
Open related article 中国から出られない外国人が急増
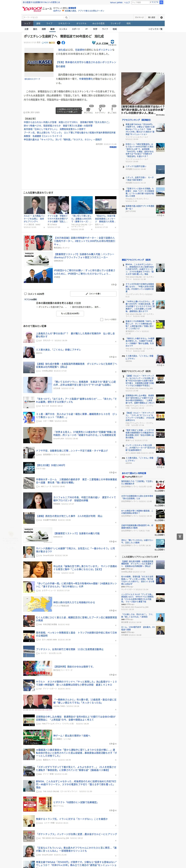[x=66, y=122]
